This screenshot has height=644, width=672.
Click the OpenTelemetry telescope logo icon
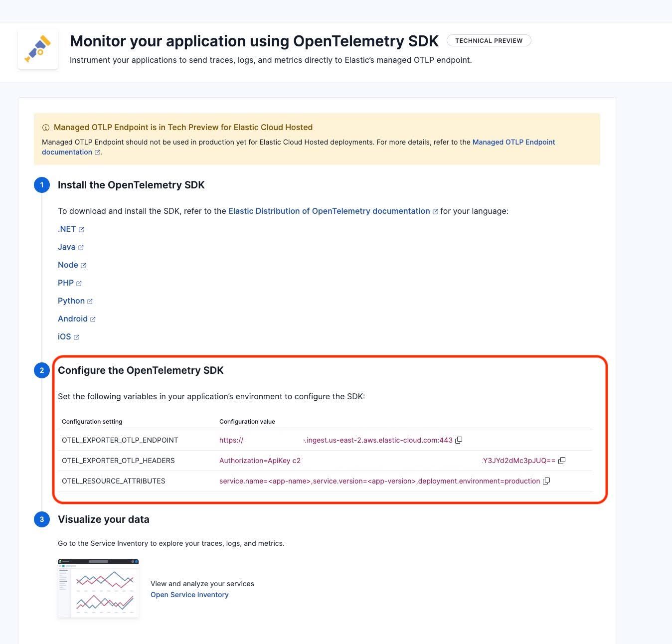pos(37,48)
